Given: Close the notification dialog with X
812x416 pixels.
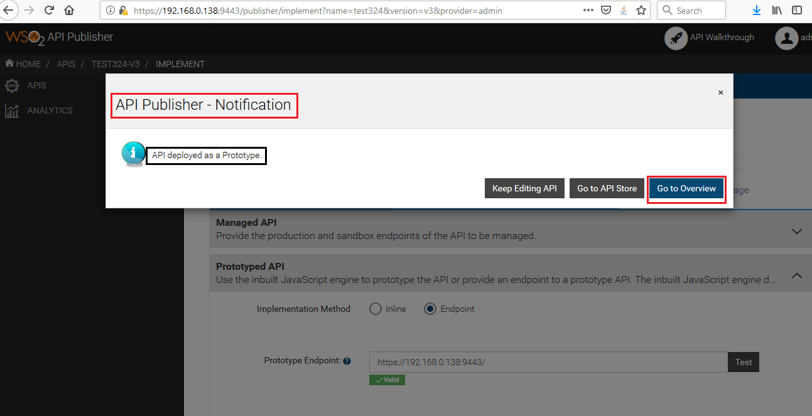Looking at the screenshot, I should [x=720, y=93].
